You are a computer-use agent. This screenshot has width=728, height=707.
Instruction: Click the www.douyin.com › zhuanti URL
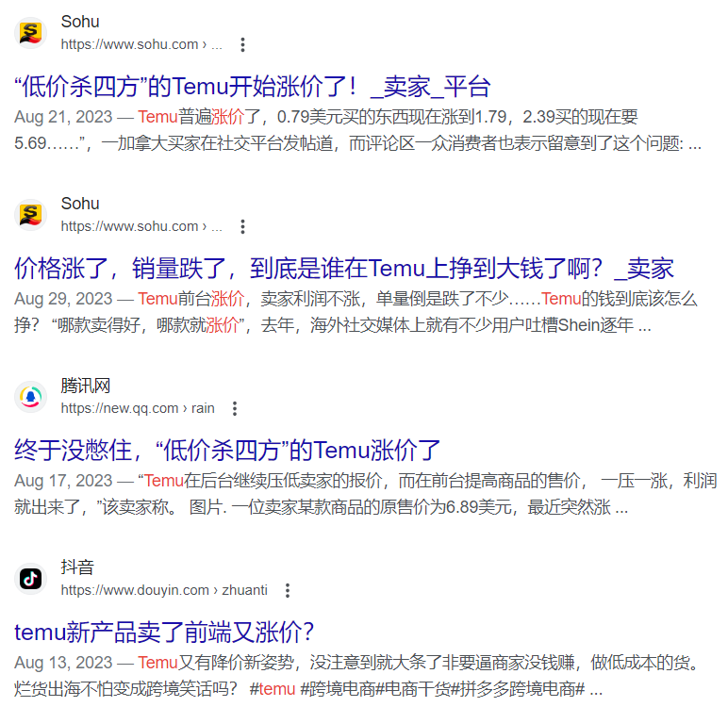pyautogui.click(x=164, y=590)
